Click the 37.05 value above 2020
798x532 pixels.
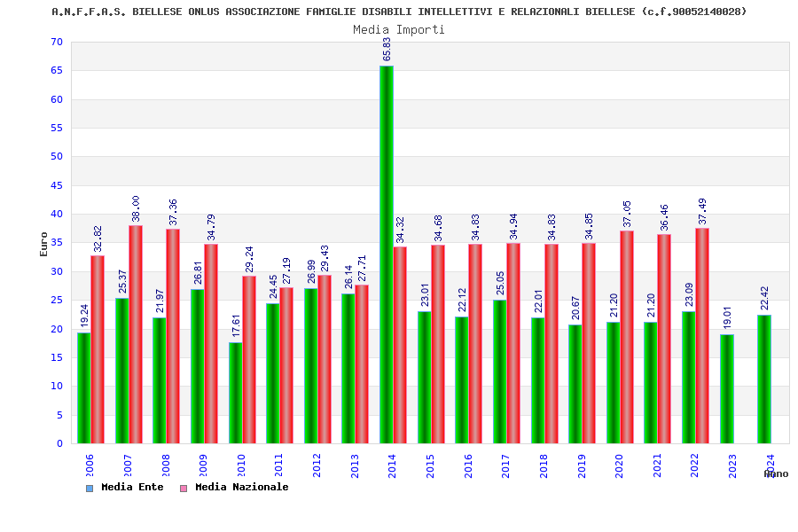(627, 214)
